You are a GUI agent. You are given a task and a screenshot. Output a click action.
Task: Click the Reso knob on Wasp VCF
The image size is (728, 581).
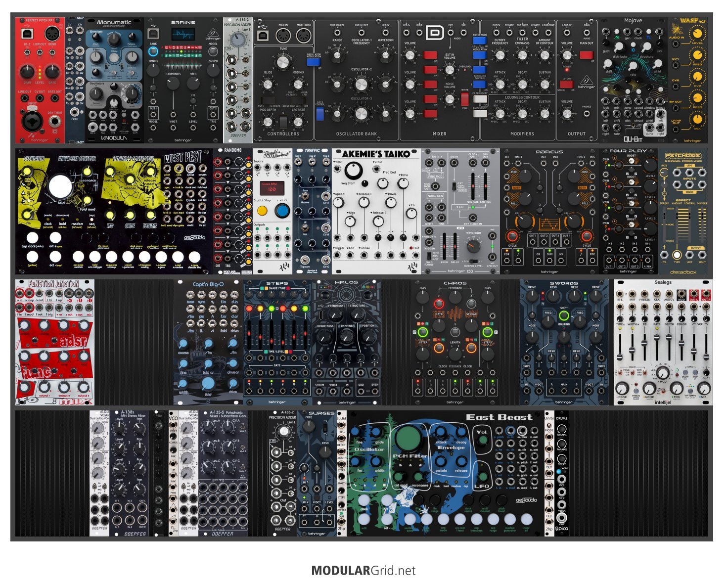point(697,97)
